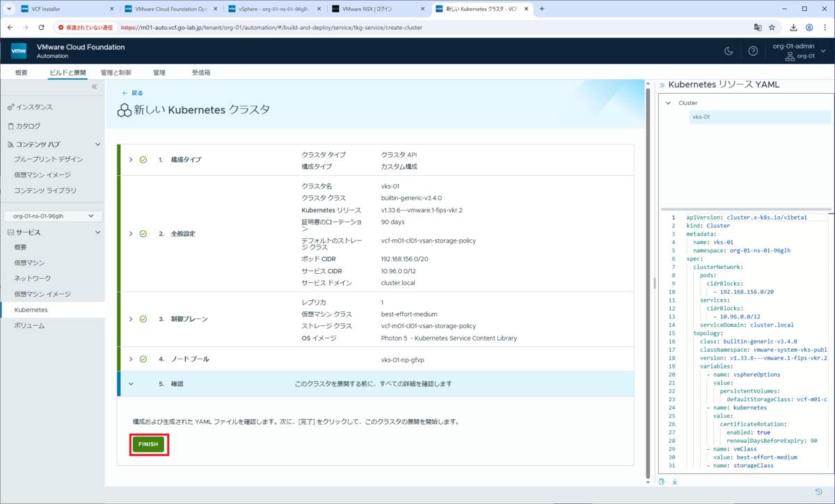Toggle dark mode moon icon
The image size is (835, 504).
(x=729, y=51)
